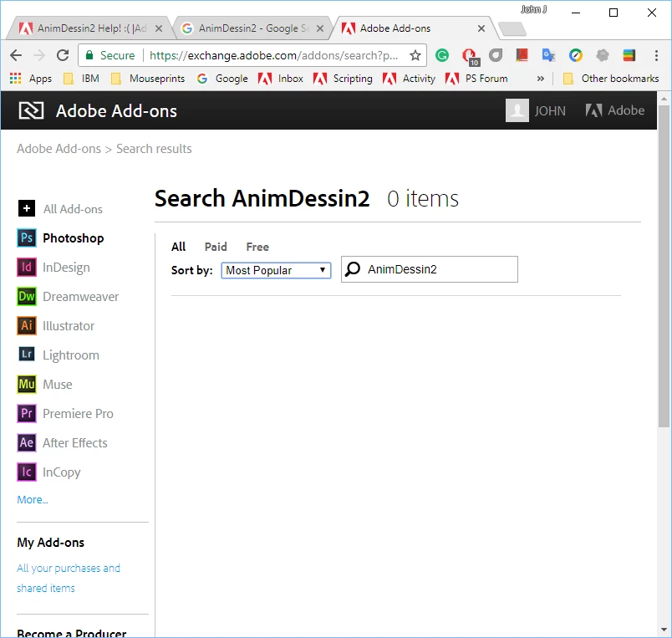Open the Apps grid shortcut
Screen dimensions: 672x638
pos(30,79)
